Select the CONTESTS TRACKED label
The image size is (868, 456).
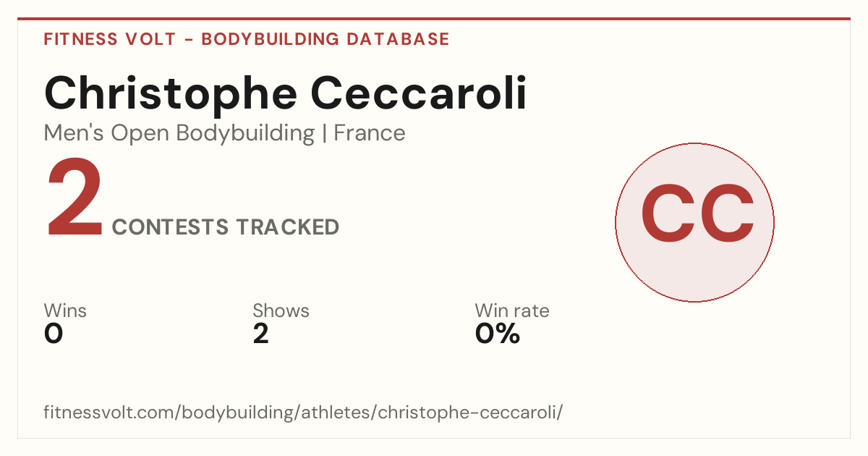(x=226, y=227)
